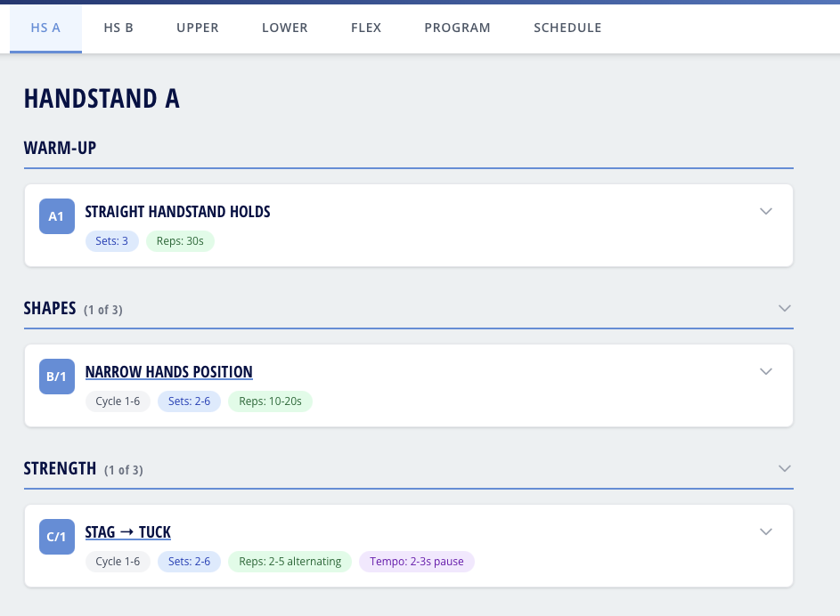Screen dimensions: 840x616
Task: Click the B/1 exercise badge icon
Action: (x=56, y=377)
